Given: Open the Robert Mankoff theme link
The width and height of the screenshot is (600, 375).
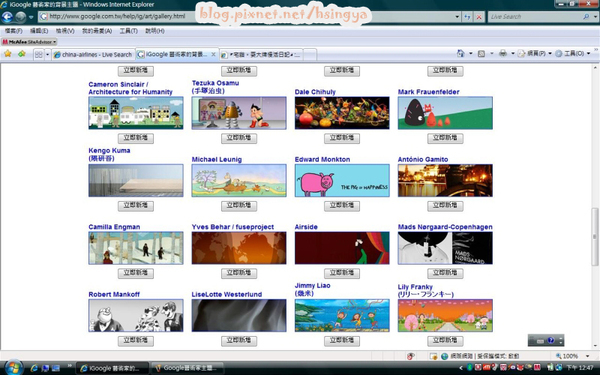Looking at the screenshot, I should 114,295.
